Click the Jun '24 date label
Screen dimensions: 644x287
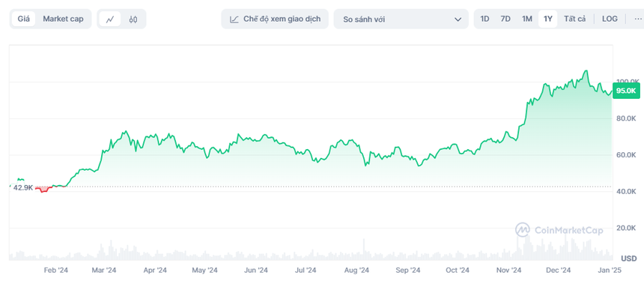click(256, 271)
